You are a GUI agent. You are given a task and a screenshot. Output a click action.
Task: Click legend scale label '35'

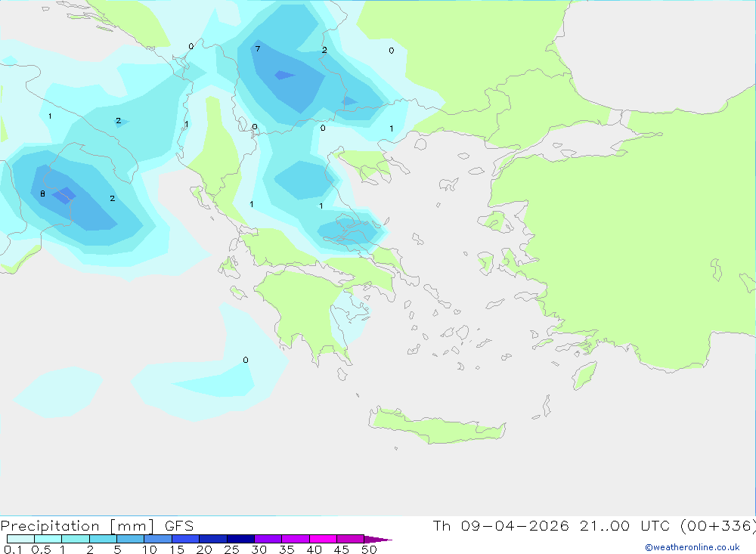(287, 549)
